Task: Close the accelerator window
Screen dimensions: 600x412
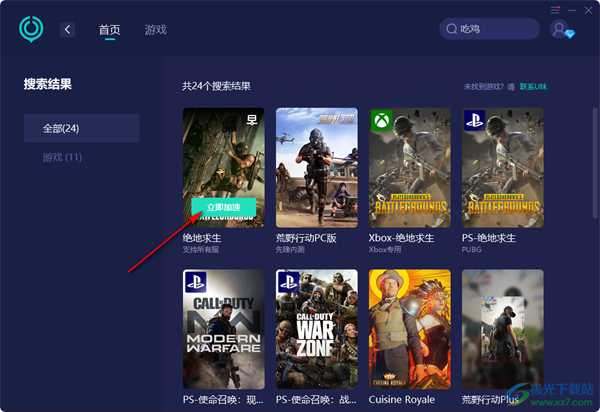Action: click(589, 10)
